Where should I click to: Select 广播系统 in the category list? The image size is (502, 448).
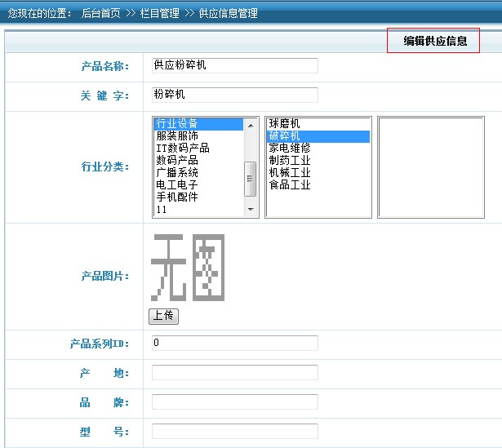click(199, 172)
